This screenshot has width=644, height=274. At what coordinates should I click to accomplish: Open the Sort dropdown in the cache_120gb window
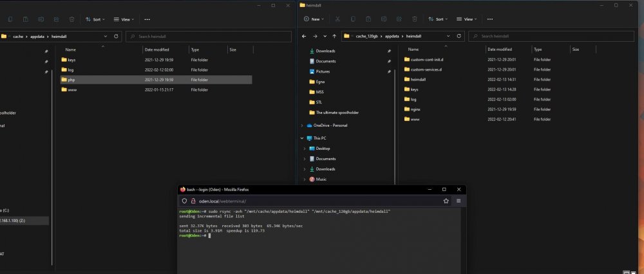pos(438,19)
